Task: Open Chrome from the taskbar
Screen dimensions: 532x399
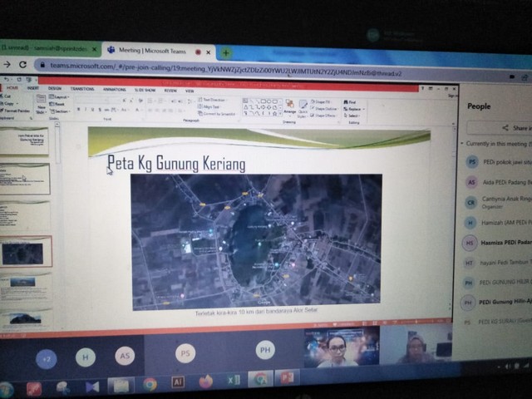Action: [150, 384]
